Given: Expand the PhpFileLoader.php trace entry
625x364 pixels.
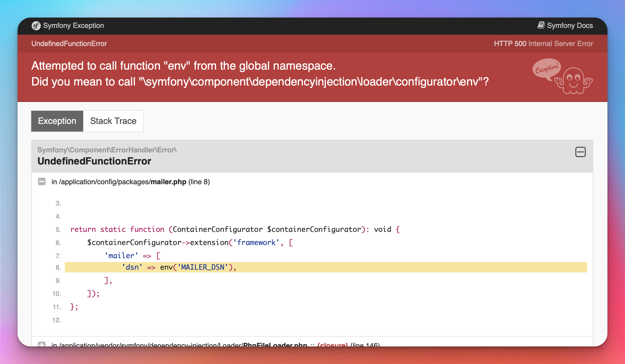Looking at the screenshot, I should click(x=42, y=344).
